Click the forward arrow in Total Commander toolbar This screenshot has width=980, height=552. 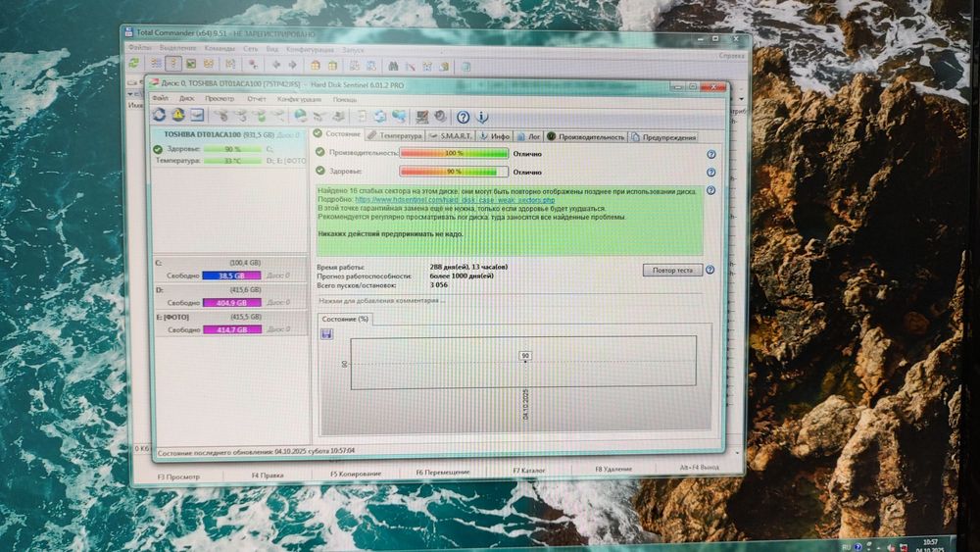[x=292, y=65]
